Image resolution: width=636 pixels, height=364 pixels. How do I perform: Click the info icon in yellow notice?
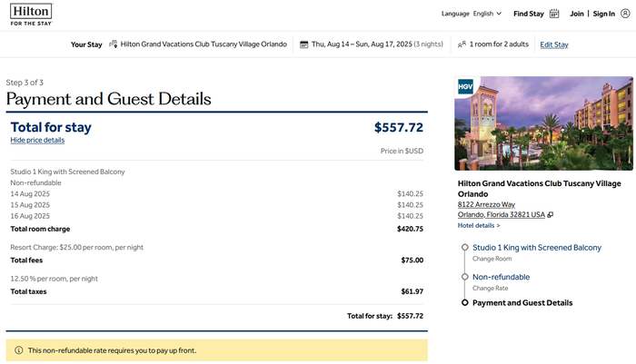click(x=19, y=350)
